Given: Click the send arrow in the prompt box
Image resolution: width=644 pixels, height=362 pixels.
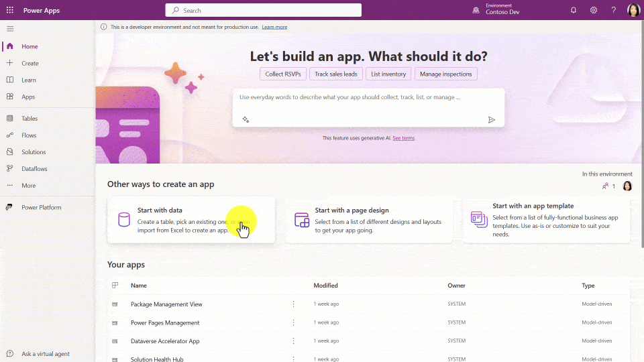Looking at the screenshot, I should point(492,120).
